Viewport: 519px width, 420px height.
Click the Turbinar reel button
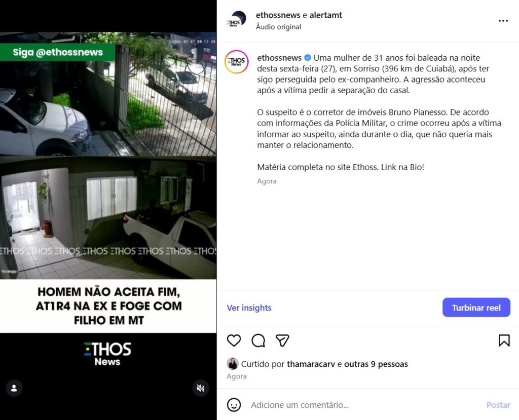tap(476, 308)
